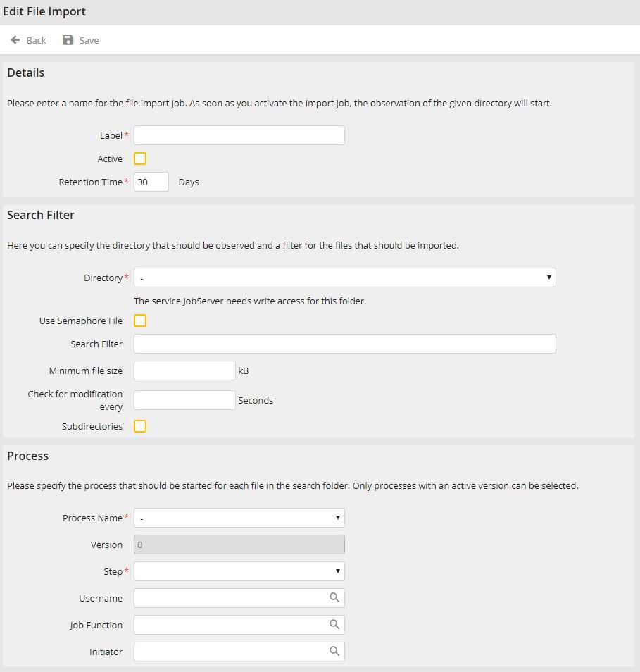Click the Back arrow icon
Image resolution: width=640 pixels, height=672 pixels.
(15, 40)
